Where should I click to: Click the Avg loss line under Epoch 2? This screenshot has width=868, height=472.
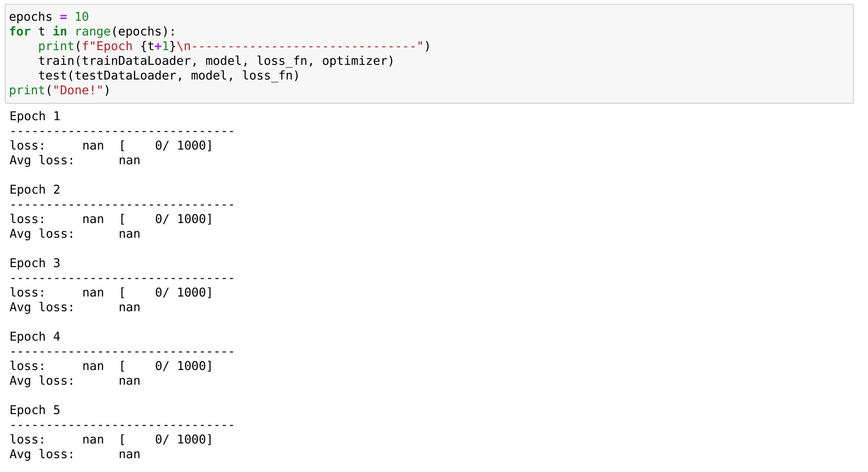[42, 234]
